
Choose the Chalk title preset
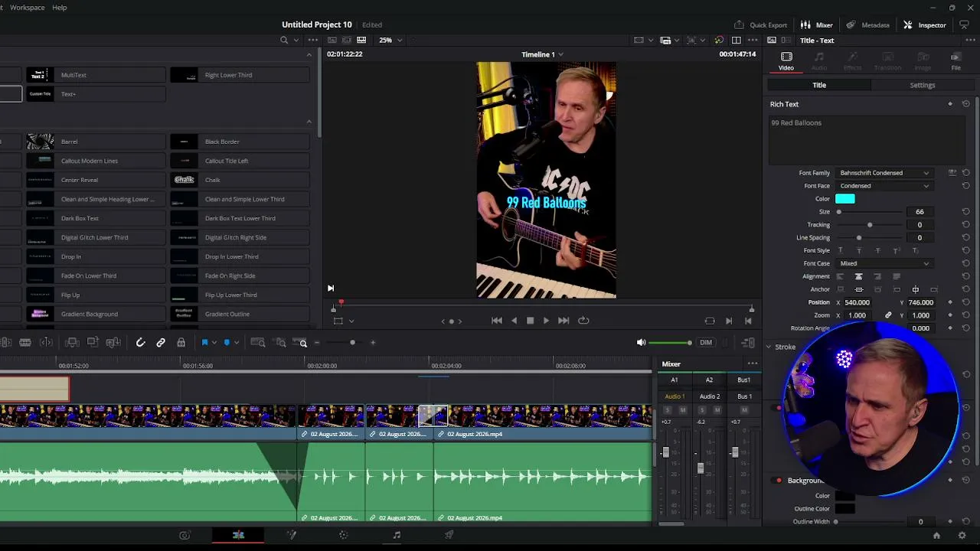(x=240, y=180)
